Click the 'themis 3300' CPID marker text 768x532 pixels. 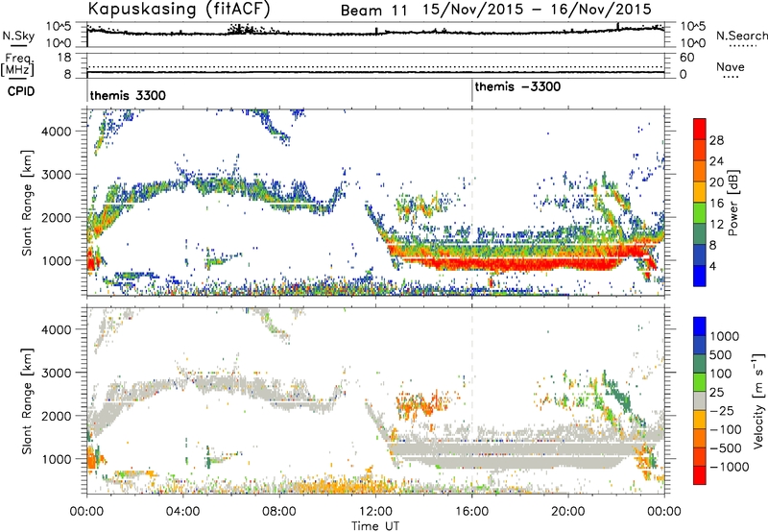click(128, 95)
